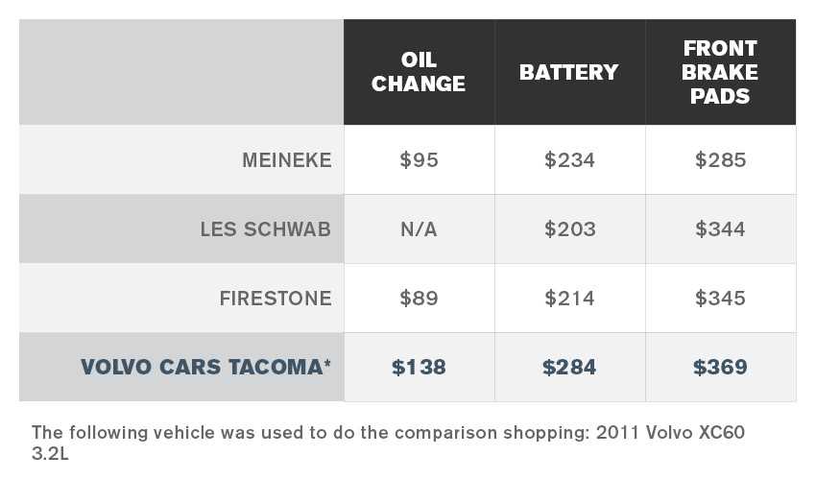Click the Volvo Cars Tacoma row label

click(x=205, y=367)
